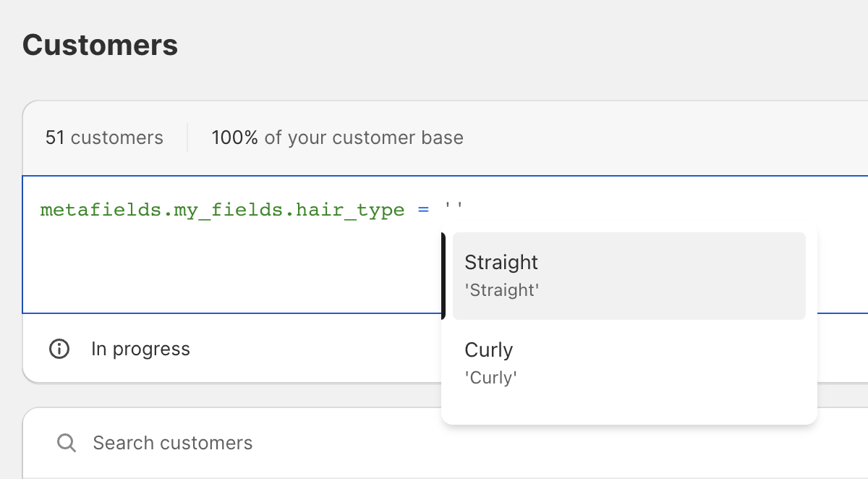Place cursor between the empty quotes

pyautogui.click(x=454, y=211)
